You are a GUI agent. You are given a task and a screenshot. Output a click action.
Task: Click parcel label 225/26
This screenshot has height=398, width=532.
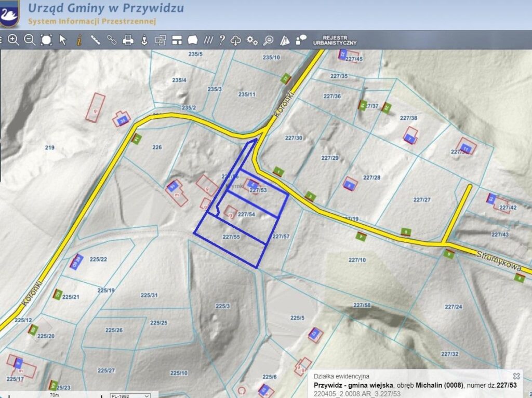click(114, 330)
